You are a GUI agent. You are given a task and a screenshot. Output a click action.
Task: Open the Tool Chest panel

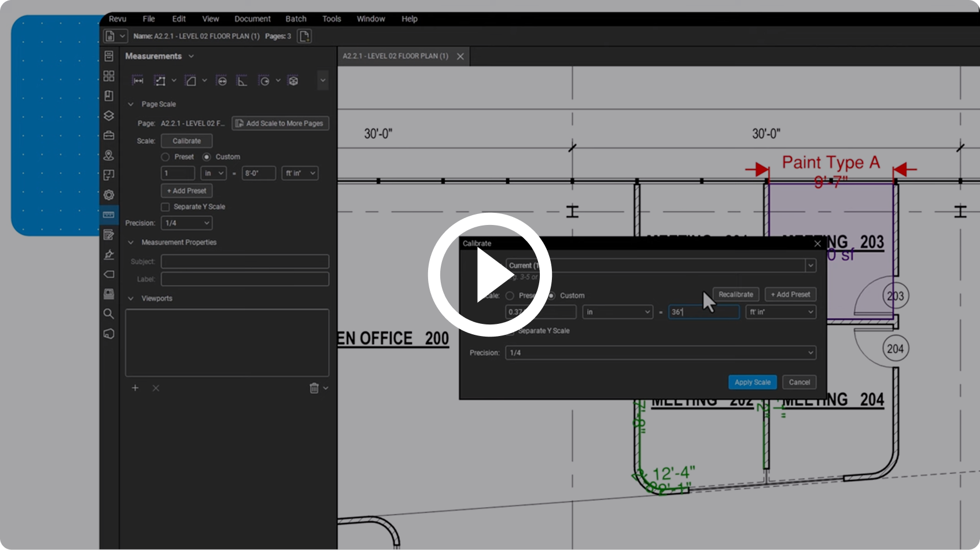109,135
